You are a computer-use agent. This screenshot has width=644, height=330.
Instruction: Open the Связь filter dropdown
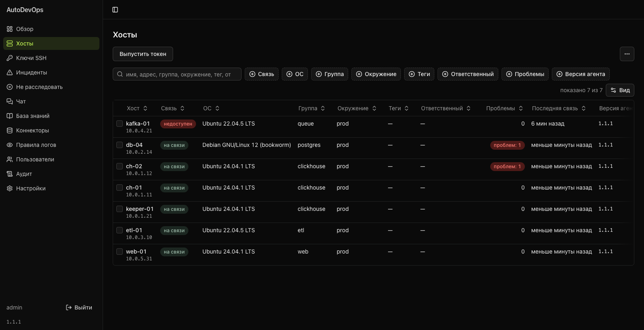262,74
